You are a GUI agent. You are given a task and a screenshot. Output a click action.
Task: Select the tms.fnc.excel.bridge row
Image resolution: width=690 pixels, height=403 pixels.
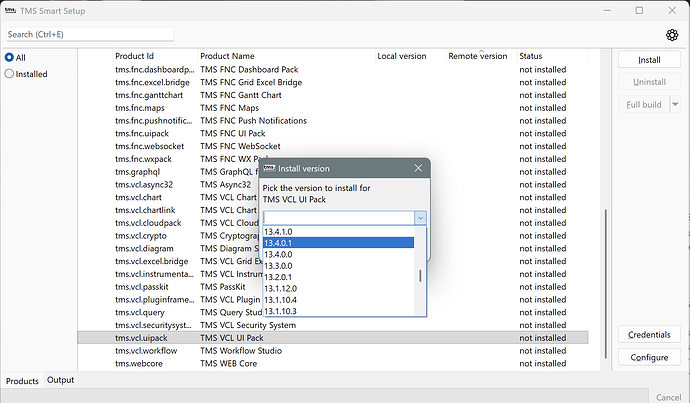(x=333, y=82)
